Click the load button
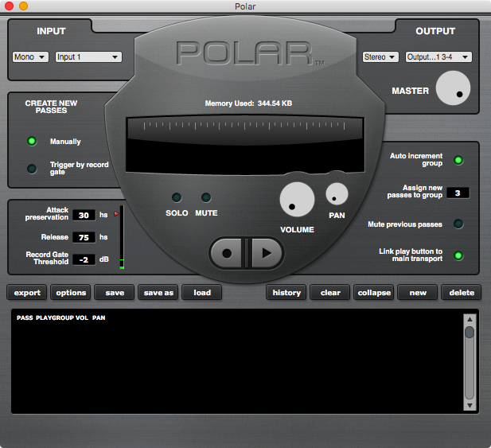Image resolution: width=491 pixels, height=448 pixels. pos(202,292)
